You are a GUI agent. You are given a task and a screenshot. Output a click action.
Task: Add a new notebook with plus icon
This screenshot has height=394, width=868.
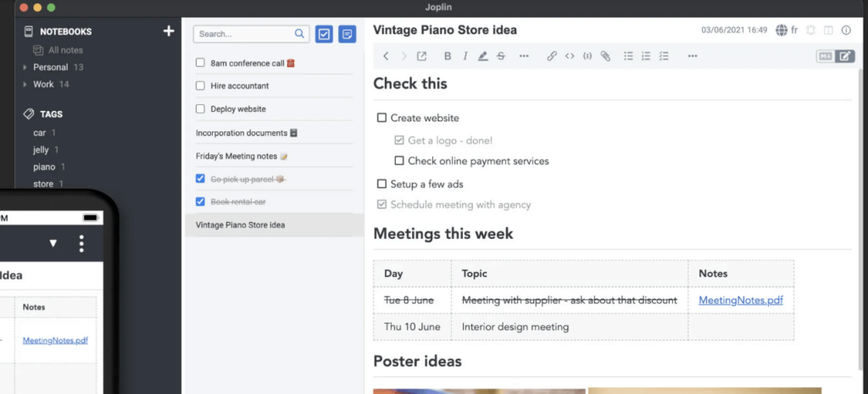[x=169, y=31]
